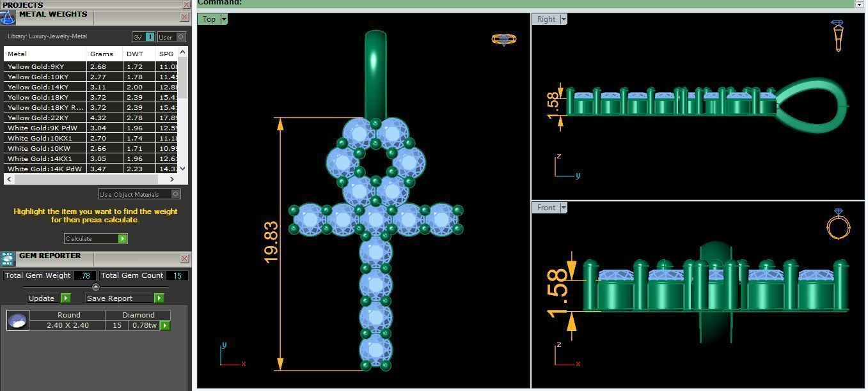The image size is (868, 391).
Task: Click the 19.83 dimension in Top viewport
Action: tap(271, 242)
